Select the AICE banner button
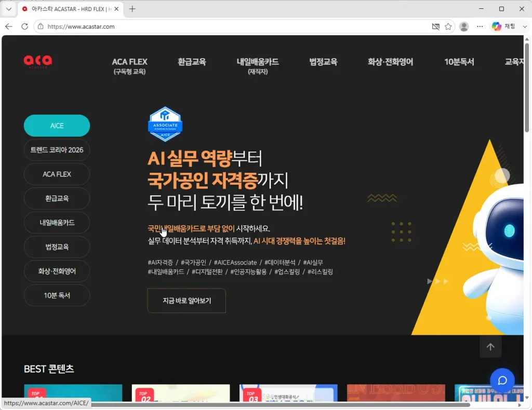This screenshot has width=532, height=410. pyautogui.click(x=57, y=126)
